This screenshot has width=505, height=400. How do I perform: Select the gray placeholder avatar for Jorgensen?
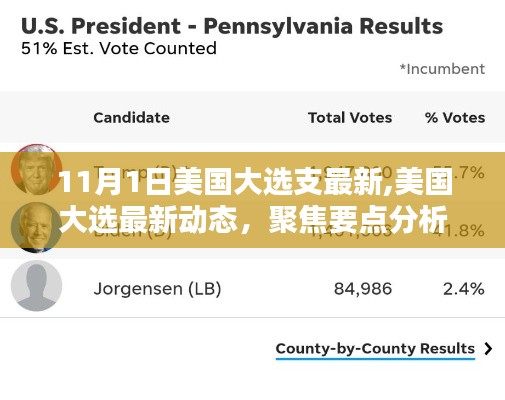click(x=37, y=286)
